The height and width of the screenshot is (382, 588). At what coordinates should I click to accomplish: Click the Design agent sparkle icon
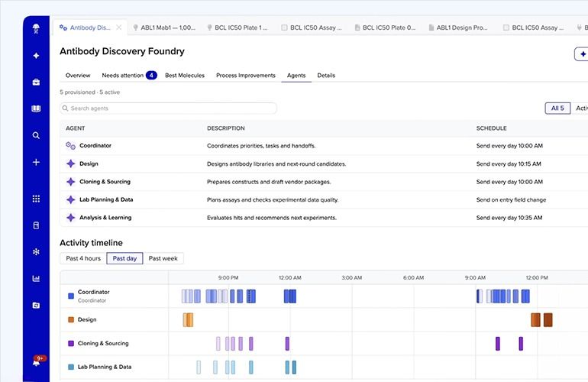[70, 163]
